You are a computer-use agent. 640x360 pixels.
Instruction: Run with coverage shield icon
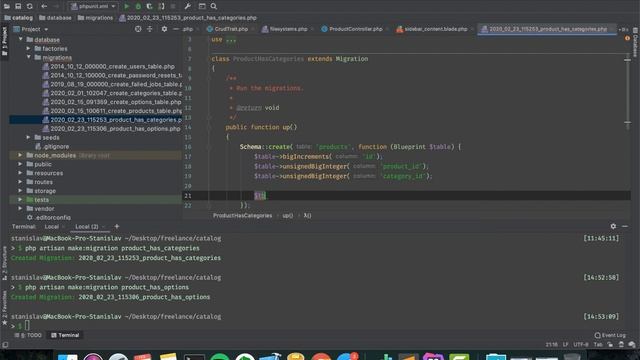coord(149,6)
